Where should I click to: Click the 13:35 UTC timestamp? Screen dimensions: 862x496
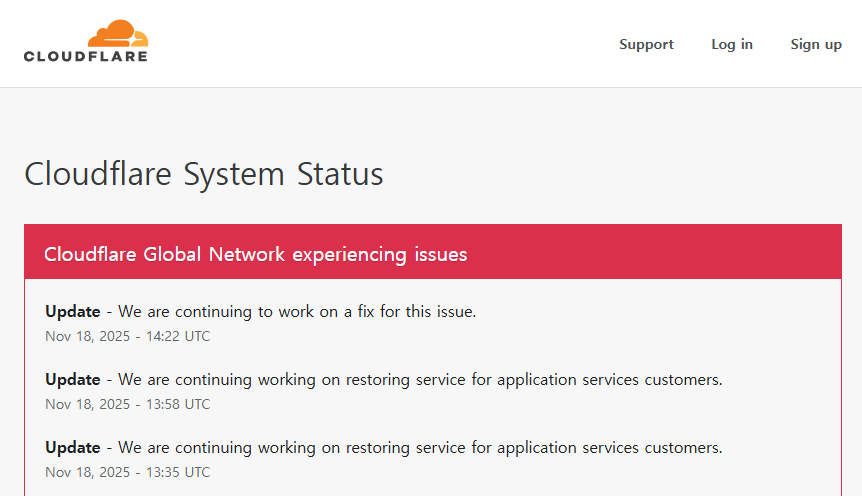point(128,472)
